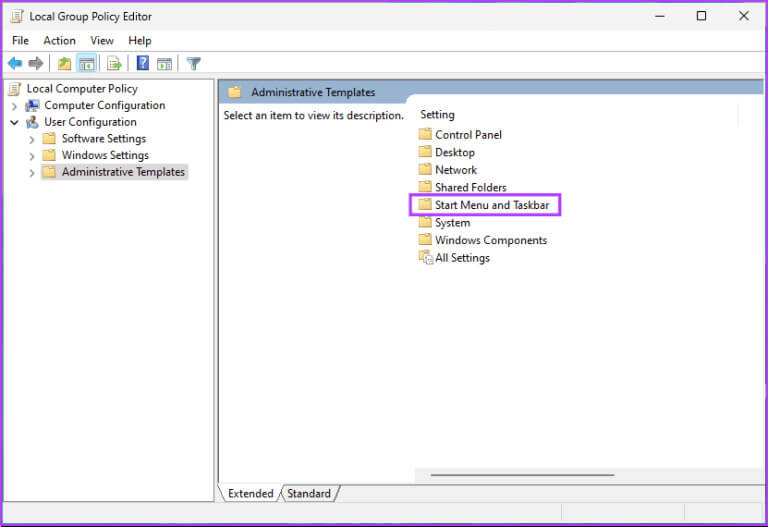Image resolution: width=768 pixels, height=527 pixels.
Task: Select Local Computer Policy tree label
Action: tap(82, 89)
